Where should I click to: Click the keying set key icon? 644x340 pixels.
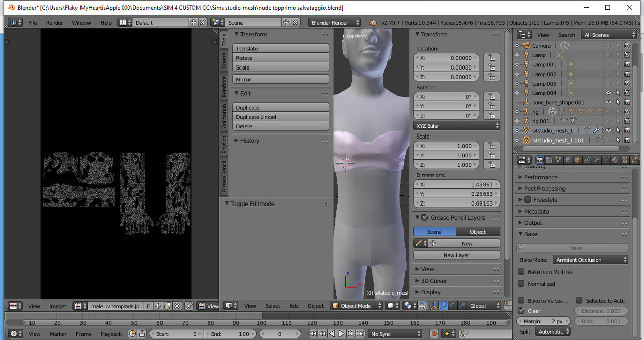(465, 333)
